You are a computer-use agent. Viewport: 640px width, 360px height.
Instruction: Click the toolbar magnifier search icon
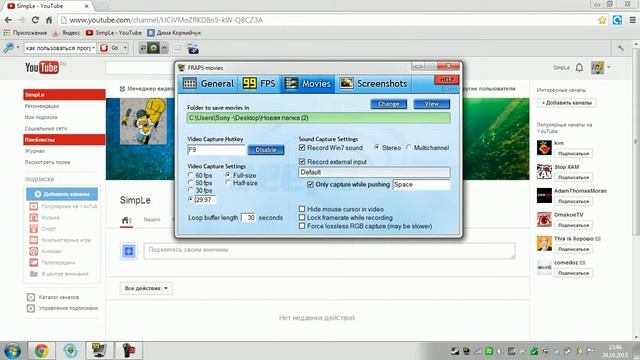click(8, 48)
